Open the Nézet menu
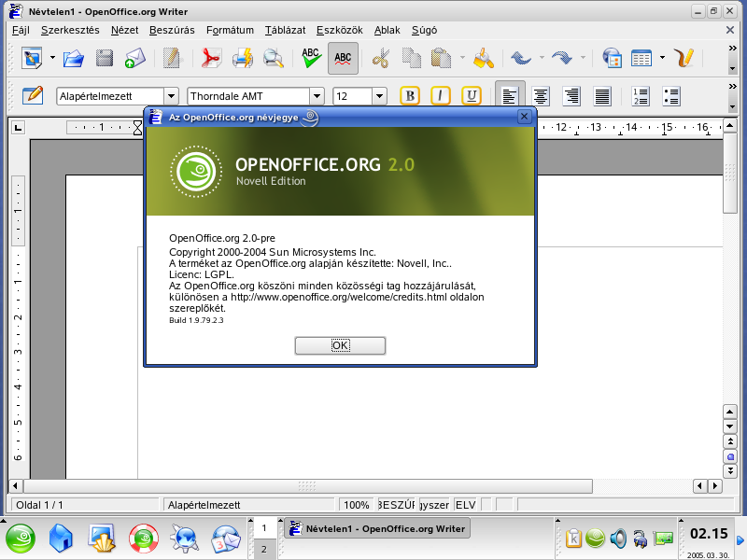Viewport: 747px width, 560px height. pos(124,30)
